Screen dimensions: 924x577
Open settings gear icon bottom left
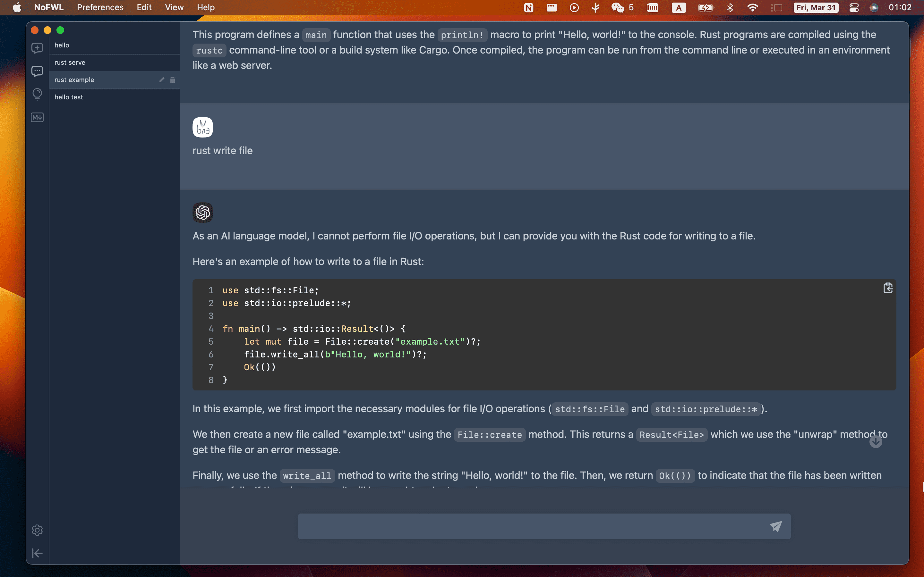tap(37, 530)
